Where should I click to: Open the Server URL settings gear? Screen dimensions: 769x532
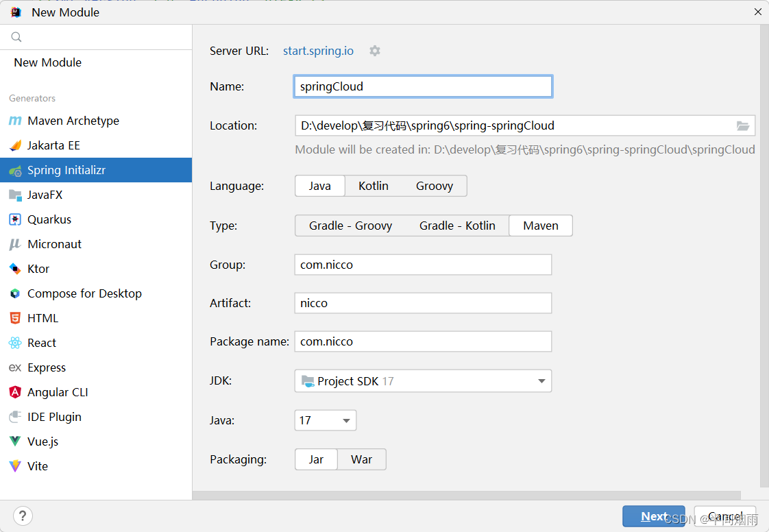374,50
